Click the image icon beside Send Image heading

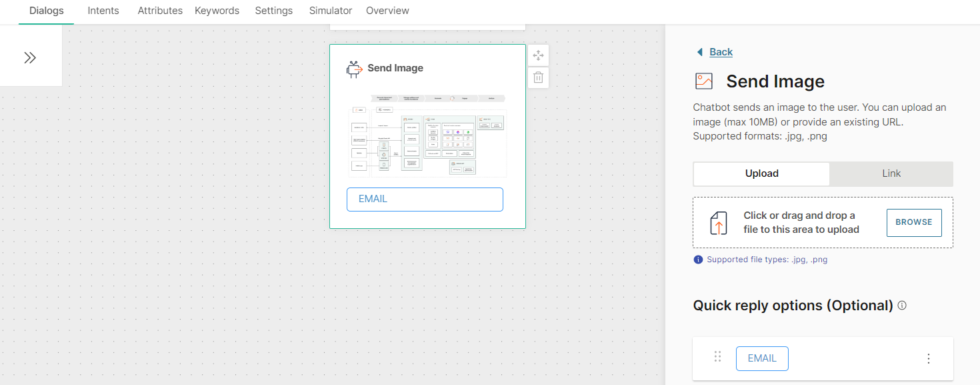click(704, 81)
